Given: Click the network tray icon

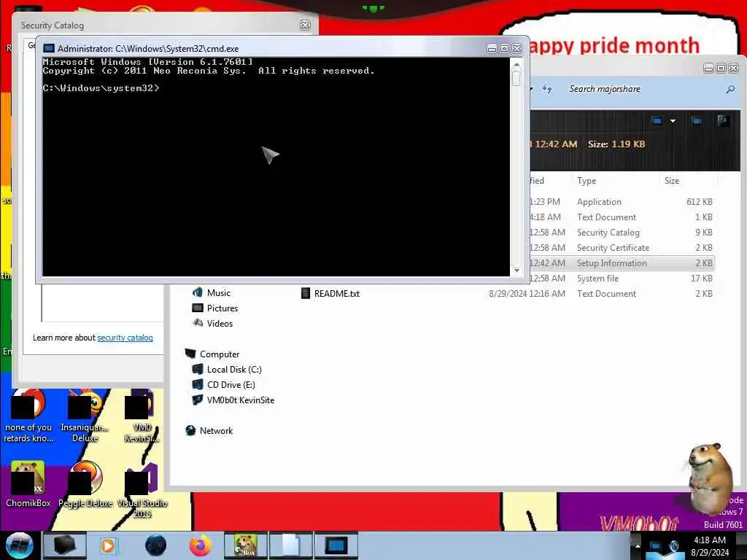Looking at the screenshot, I should 656,545.
